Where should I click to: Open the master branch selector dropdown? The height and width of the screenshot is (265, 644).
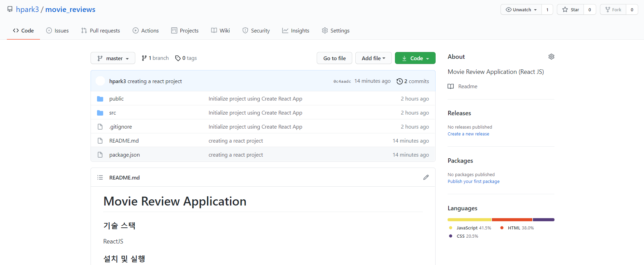[x=113, y=58]
